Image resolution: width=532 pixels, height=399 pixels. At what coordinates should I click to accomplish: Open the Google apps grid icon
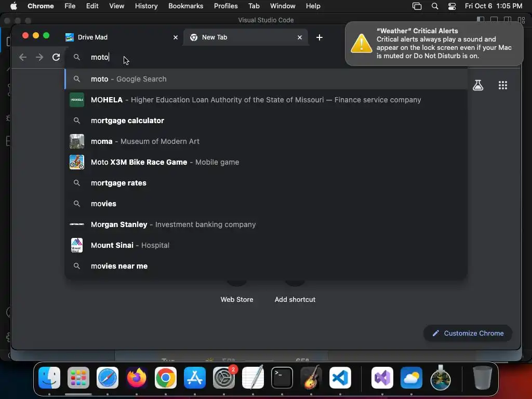coord(503,85)
